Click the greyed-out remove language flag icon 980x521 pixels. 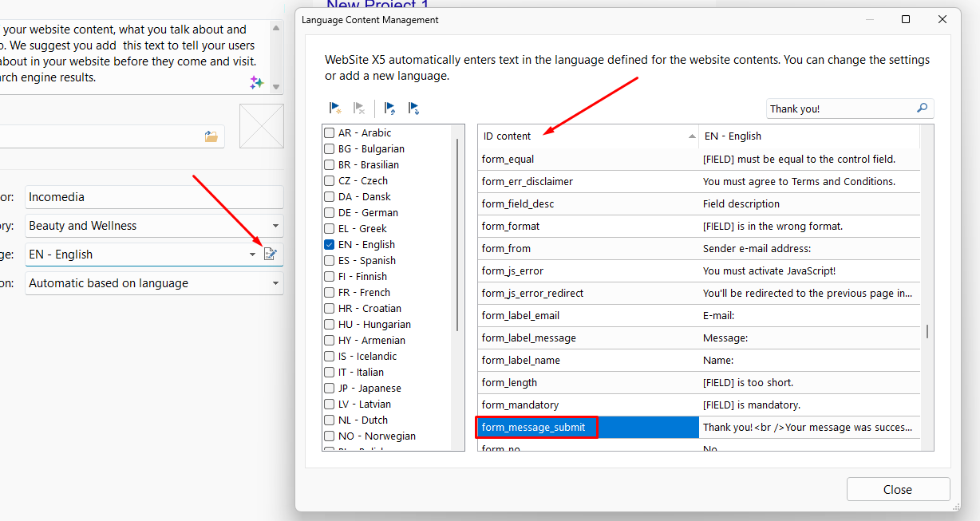coord(359,108)
